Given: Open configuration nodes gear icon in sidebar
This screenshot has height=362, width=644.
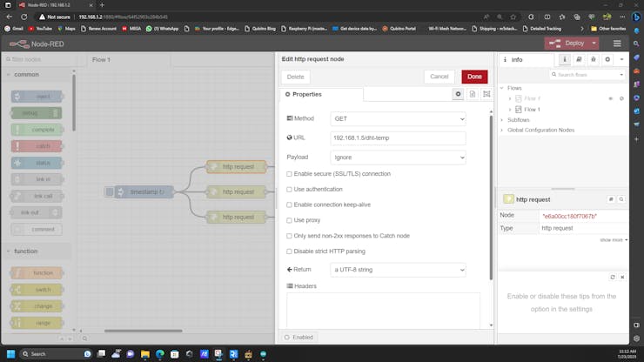Looking at the screenshot, I should pos(607,59).
